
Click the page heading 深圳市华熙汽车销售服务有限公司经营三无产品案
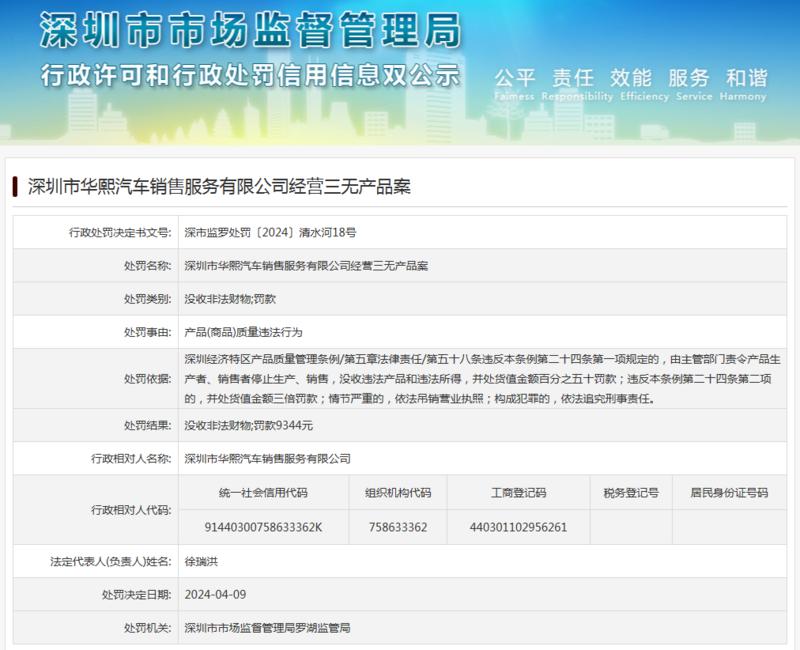(219, 187)
